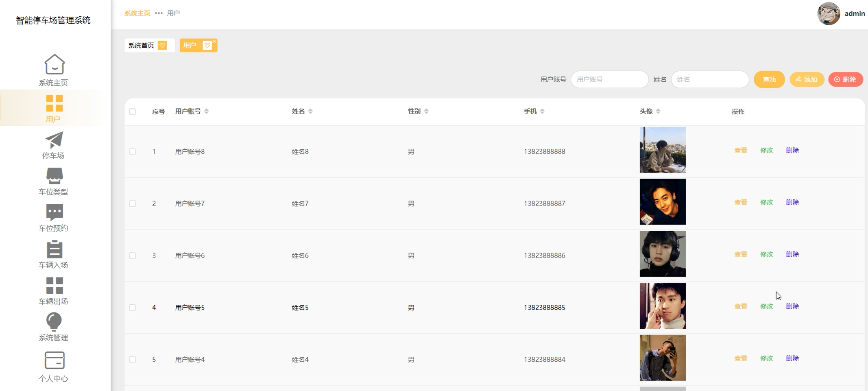
Task: Open the 系统管理 lightbulb icon
Action: [x=54, y=322]
